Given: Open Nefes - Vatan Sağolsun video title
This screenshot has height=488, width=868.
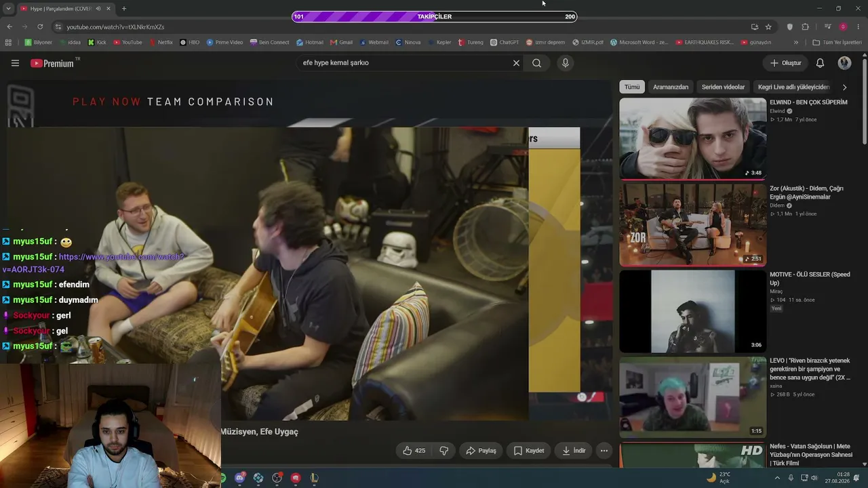Looking at the screenshot, I should (811, 455).
